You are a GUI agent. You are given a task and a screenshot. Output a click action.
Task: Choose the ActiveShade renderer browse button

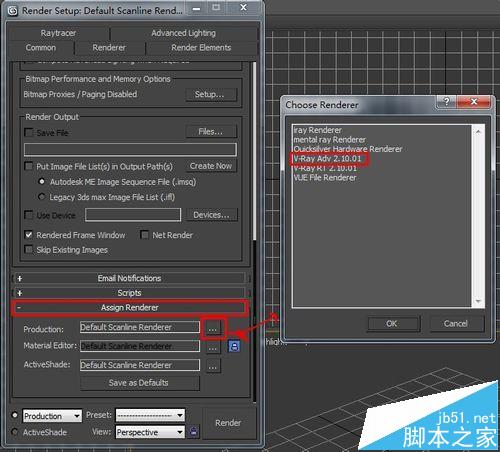click(x=213, y=367)
